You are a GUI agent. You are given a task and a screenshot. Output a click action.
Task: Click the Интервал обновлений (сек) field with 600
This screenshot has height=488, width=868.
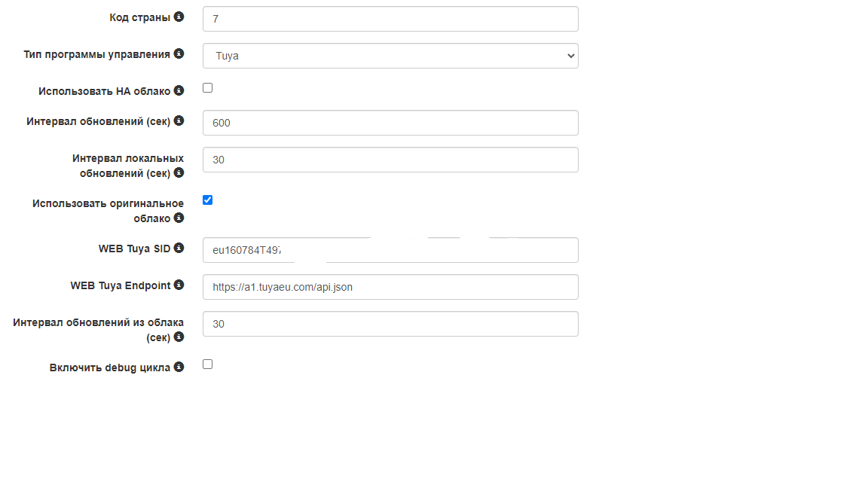coord(390,123)
